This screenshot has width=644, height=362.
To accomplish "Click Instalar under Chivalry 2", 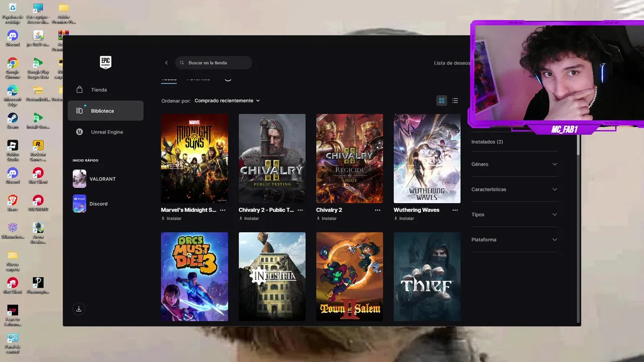I will pos(327,218).
